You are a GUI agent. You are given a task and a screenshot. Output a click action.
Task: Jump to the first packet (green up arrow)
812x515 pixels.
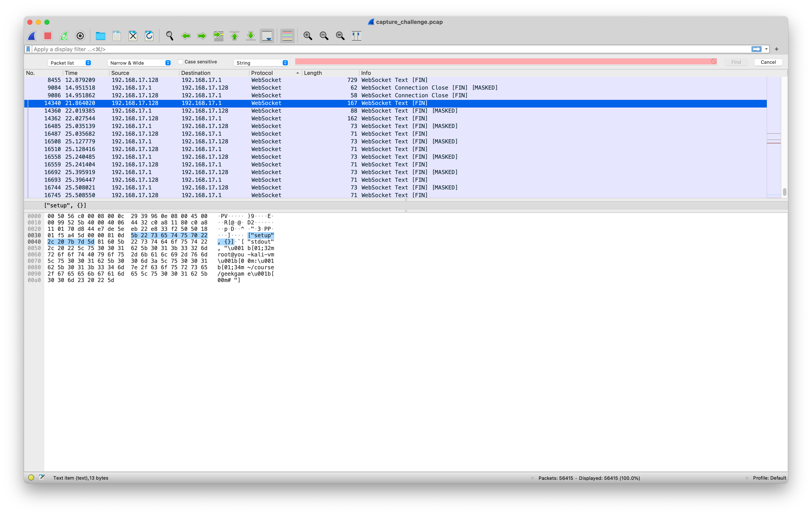click(x=235, y=36)
